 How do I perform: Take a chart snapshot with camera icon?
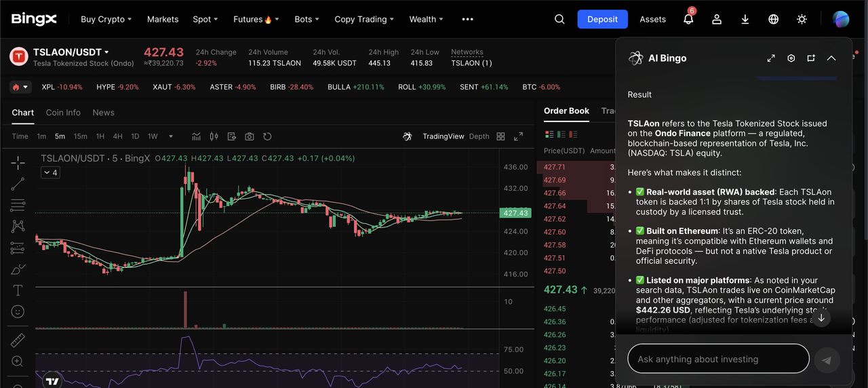coord(250,136)
